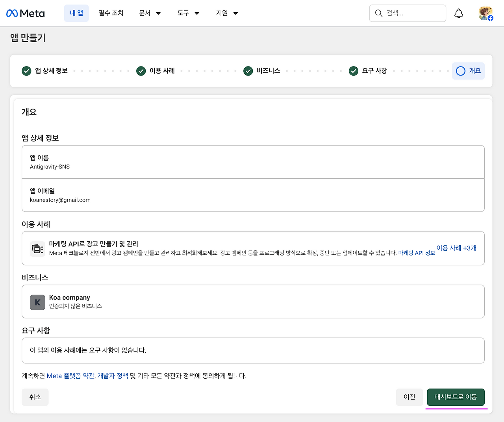Click the 취소 button
This screenshot has height=422, width=504.
tap(35, 397)
